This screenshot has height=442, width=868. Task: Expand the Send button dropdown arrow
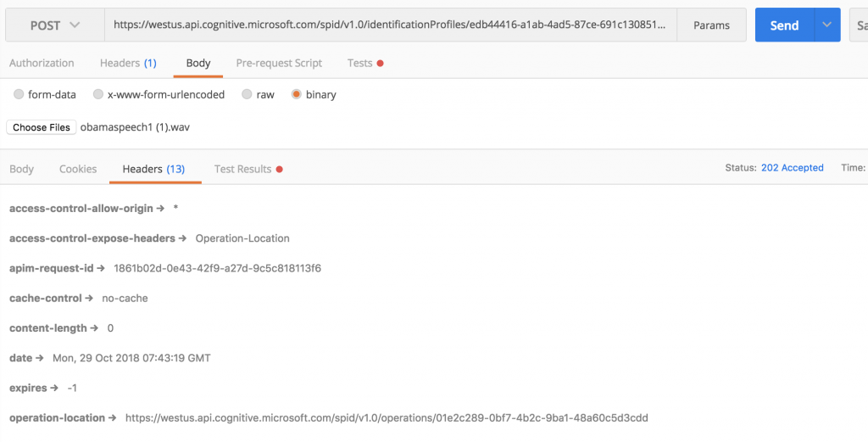pos(827,25)
